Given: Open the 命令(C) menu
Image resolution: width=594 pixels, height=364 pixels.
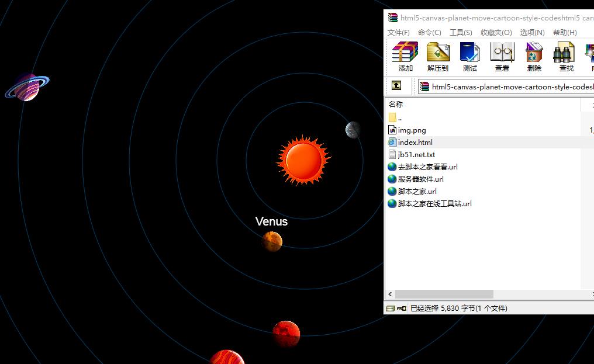Looking at the screenshot, I should tap(430, 33).
